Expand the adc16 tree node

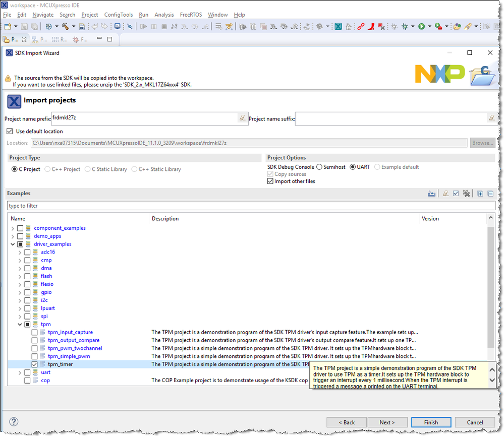pyautogui.click(x=20, y=252)
